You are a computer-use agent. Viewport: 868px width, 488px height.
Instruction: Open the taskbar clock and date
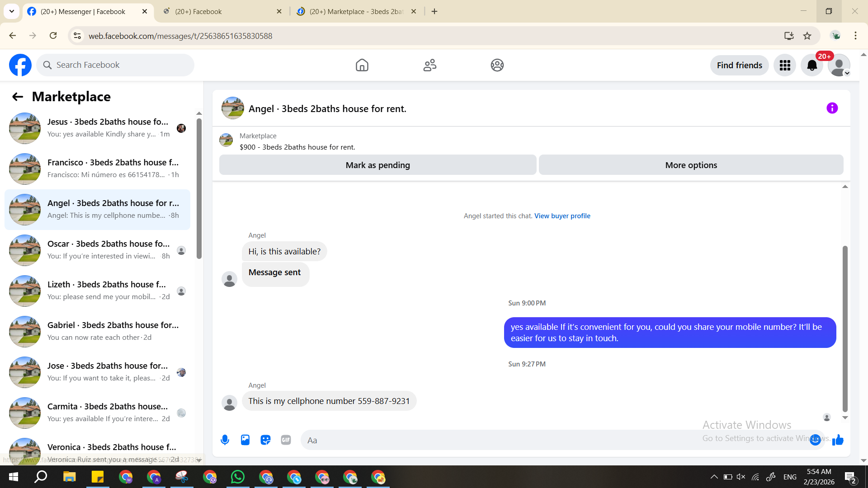pos(819,477)
